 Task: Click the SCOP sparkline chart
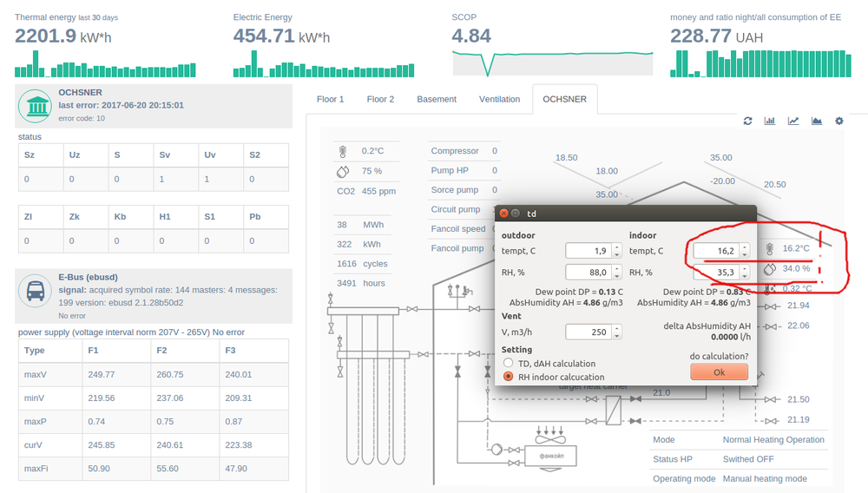point(551,62)
